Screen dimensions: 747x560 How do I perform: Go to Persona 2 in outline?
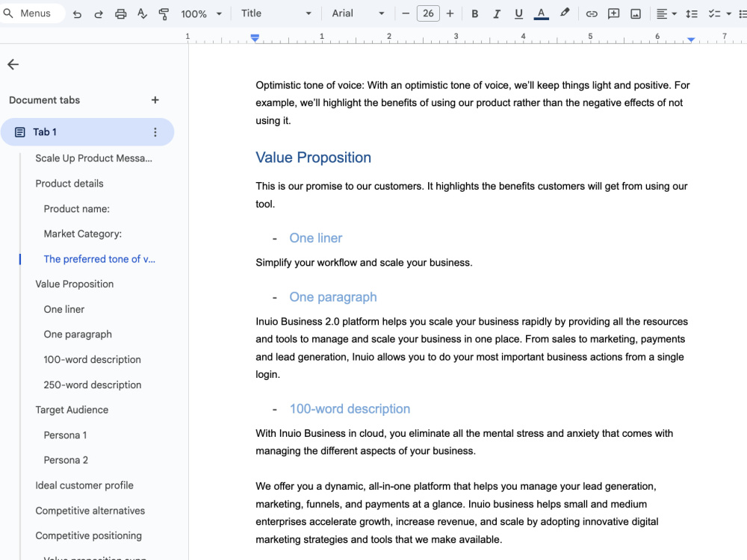tap(66, 460)
